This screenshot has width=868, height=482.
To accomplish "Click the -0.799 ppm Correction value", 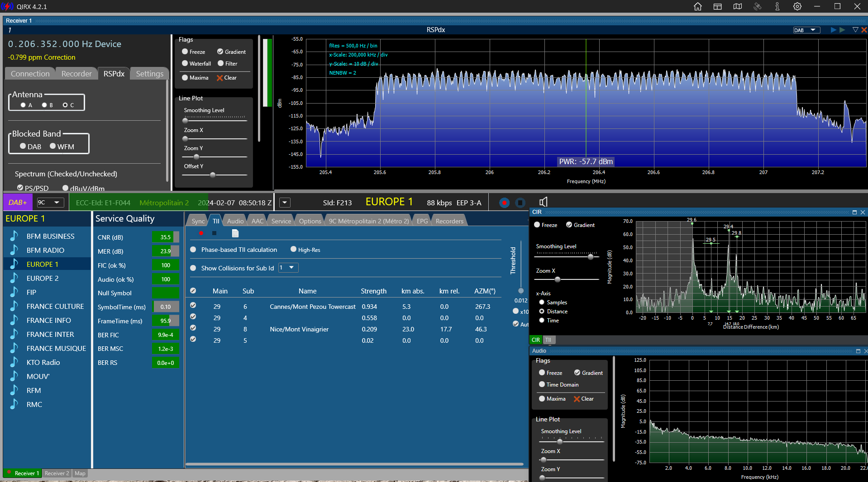I will tap(42, 57).
